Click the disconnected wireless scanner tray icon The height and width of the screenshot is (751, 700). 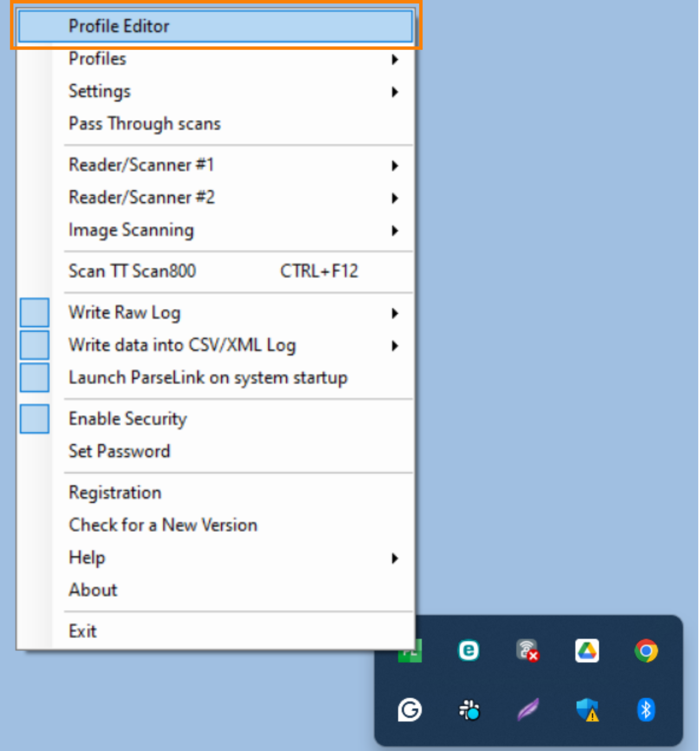[528, 651]
